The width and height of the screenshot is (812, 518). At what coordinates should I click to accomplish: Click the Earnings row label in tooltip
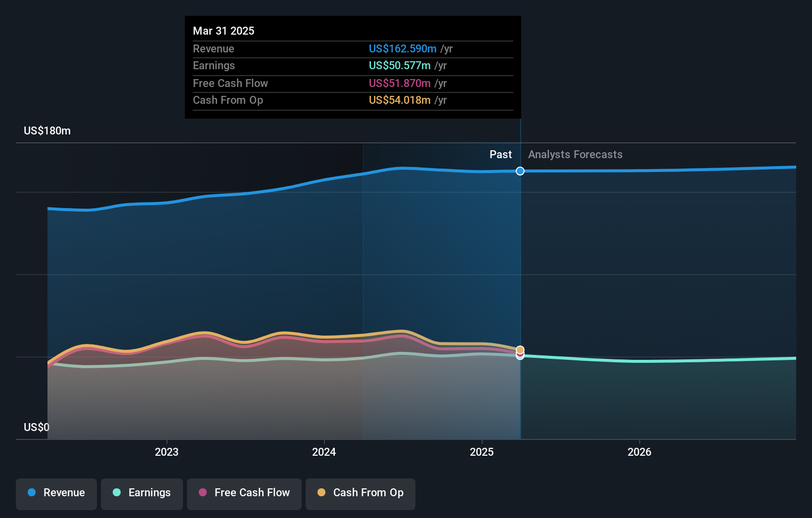pos(214,65)
